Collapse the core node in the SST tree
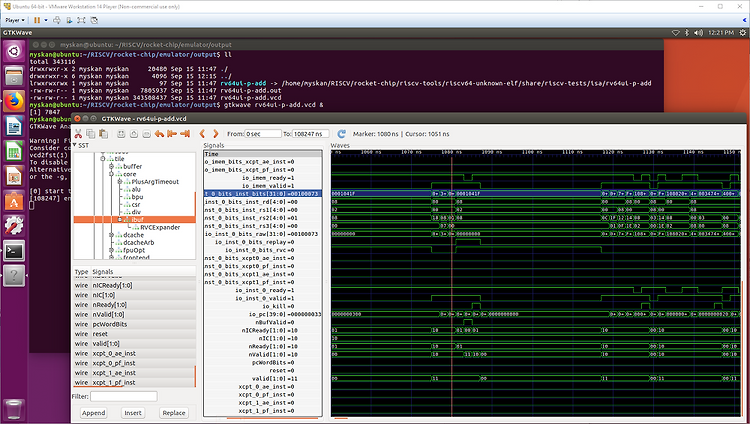 pos(111,174)
